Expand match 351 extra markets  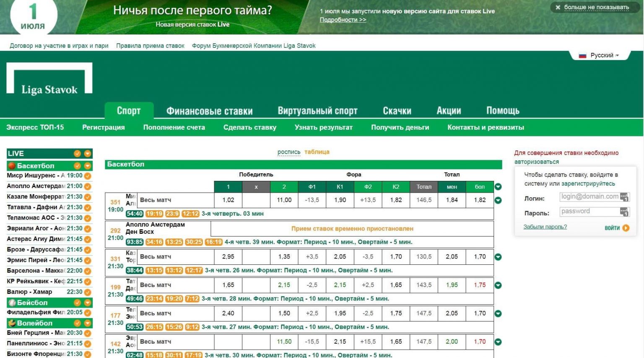coord(498,200)
